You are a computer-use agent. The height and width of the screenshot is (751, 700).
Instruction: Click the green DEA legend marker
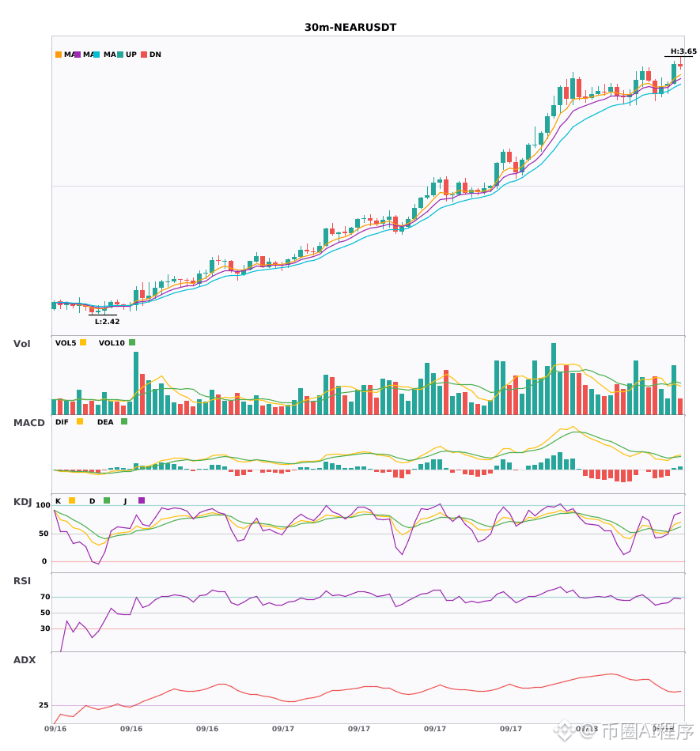(124, 421)
